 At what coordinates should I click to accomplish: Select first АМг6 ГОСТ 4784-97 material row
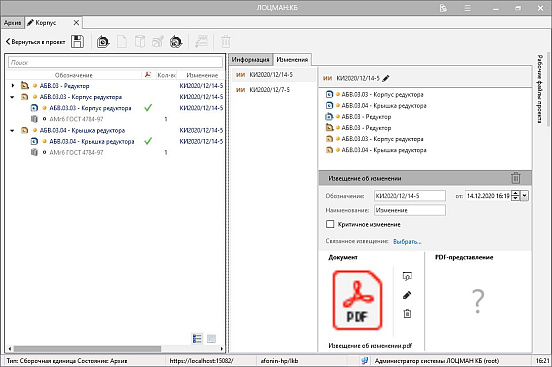pyautogui.click(x=115, y=119)
